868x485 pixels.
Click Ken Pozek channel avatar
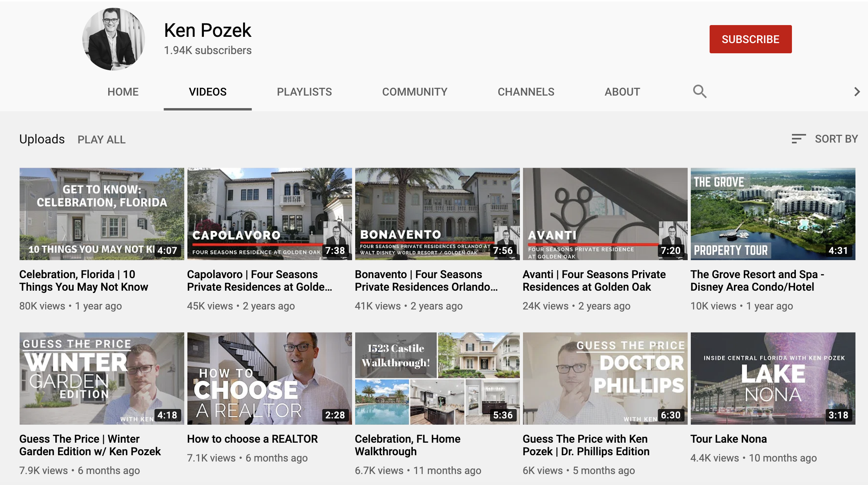[114, 39]
